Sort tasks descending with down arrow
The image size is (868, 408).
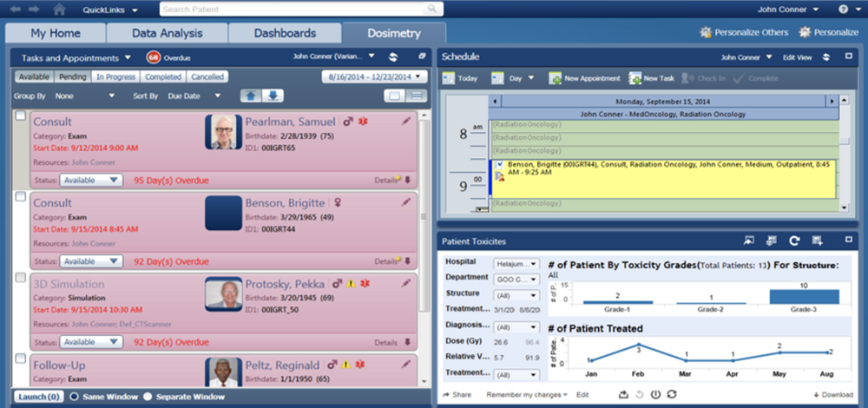tap(273, 95)
